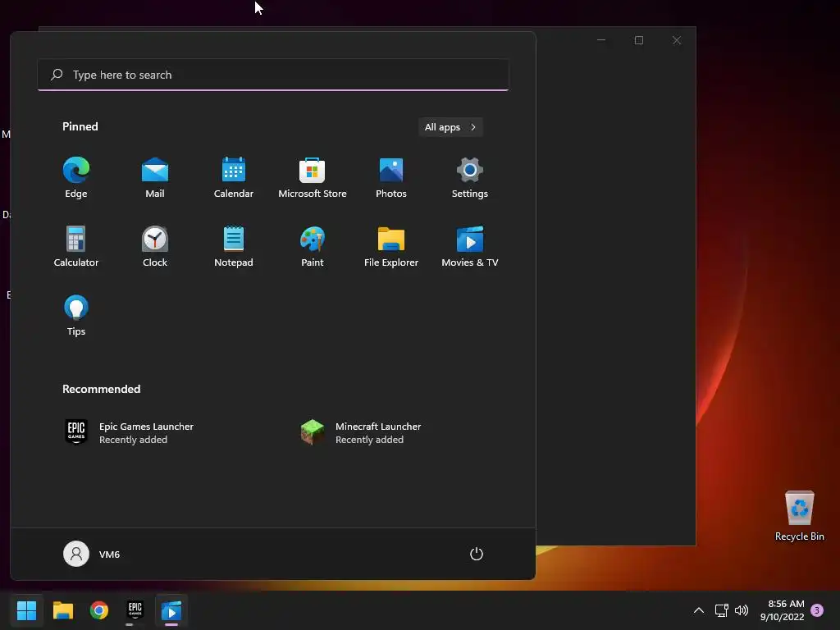Viewport: 840px width, 630px height.
Task: Open recommended Minecraft Launcher
Action: (x=361, y=432)
